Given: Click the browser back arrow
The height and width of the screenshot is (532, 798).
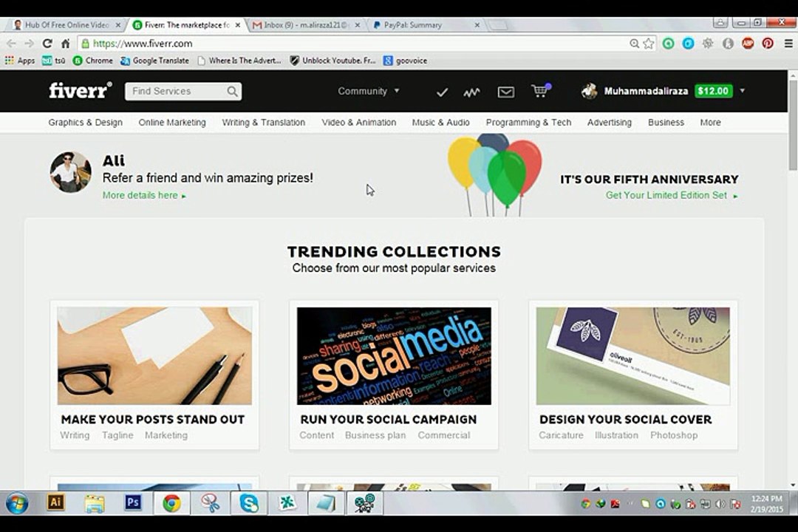Looking at the screenshot, I should (x=11, y=44).
